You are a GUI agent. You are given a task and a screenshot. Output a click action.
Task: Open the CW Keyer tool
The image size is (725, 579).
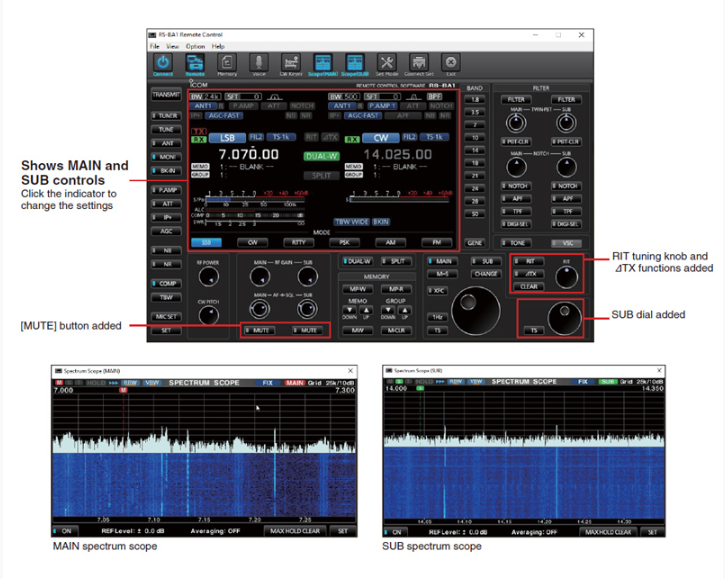point(291,62)
